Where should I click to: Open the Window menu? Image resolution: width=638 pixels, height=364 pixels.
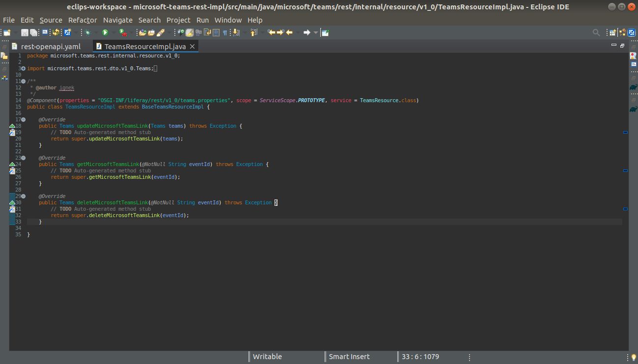[228, 20]
